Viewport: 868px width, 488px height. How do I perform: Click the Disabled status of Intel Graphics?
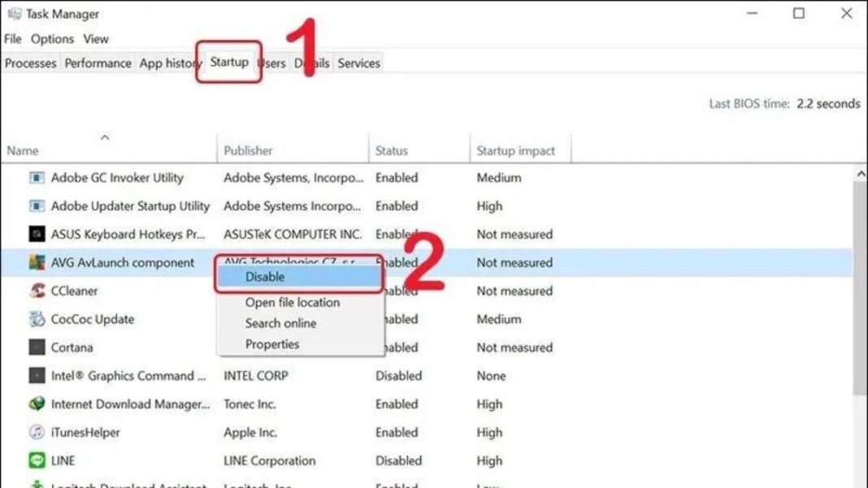point(398,376)
